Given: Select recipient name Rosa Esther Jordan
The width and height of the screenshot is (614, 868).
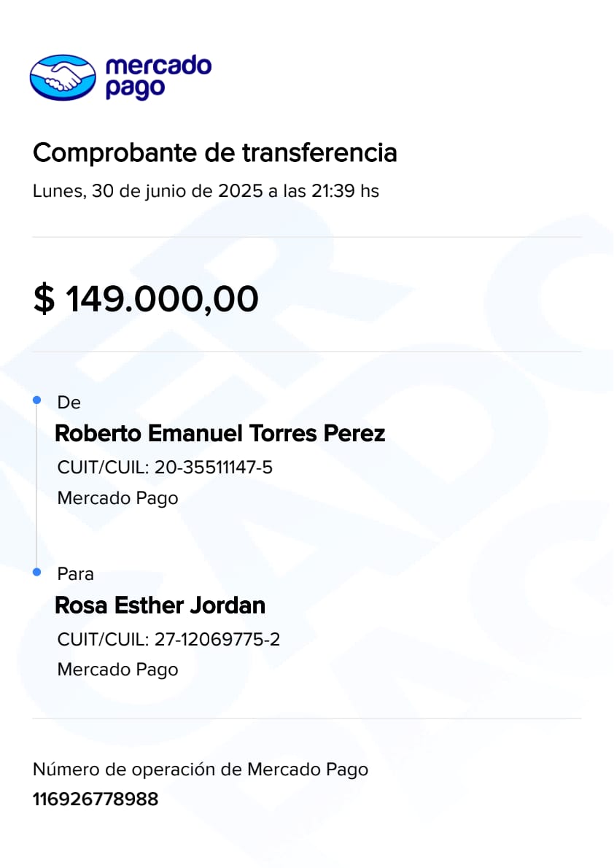Looking at the screenshot, I should (x=160, y=605).
